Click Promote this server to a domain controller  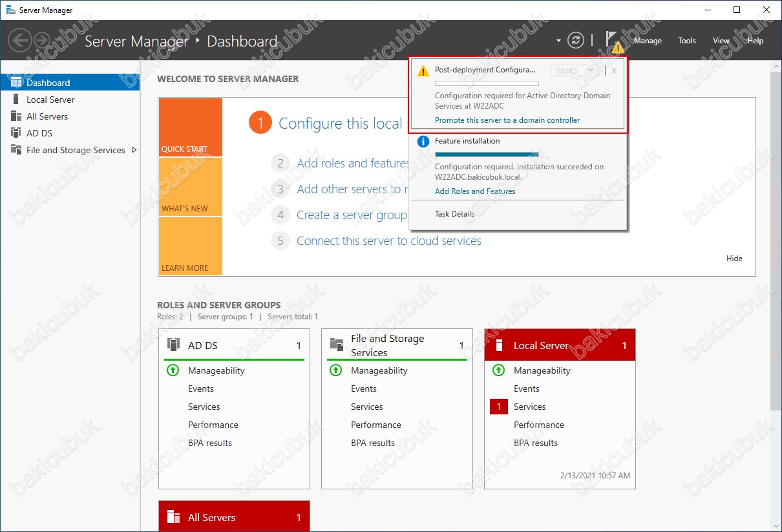pyautogui.click(x=507, y=120)
